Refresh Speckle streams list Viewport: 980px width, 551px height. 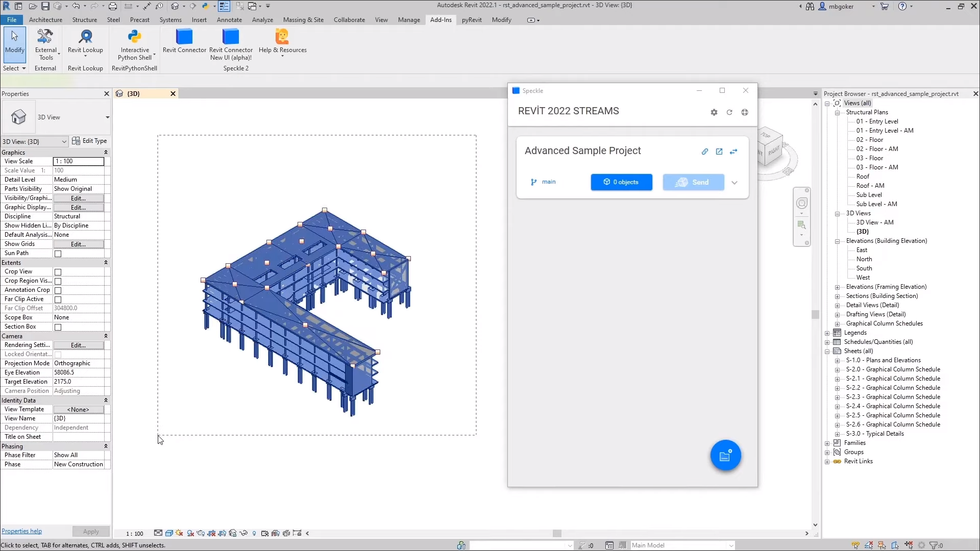click(729, 112)
